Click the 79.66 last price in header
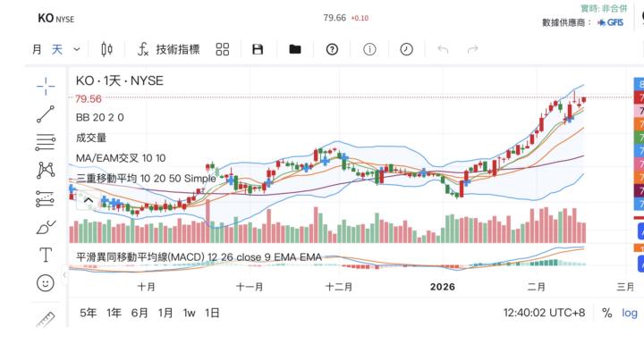This screenshot has width=644, height=344. click(x=335, y=18)
